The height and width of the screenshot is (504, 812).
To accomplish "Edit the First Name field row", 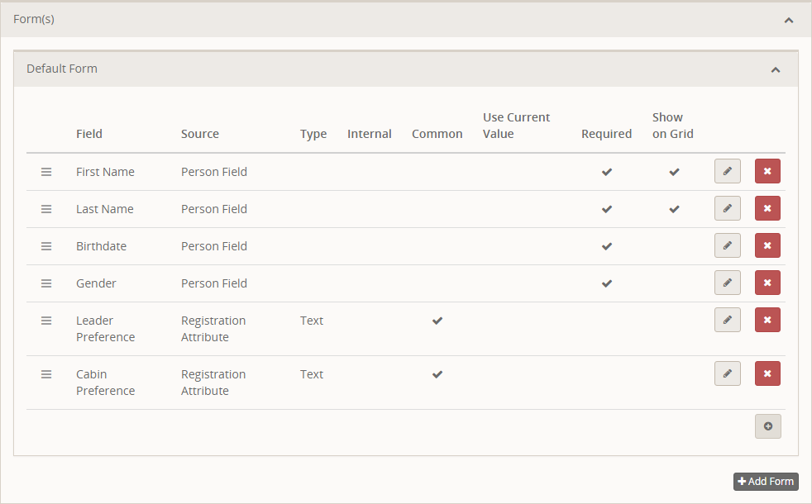I will pos(727,171).
